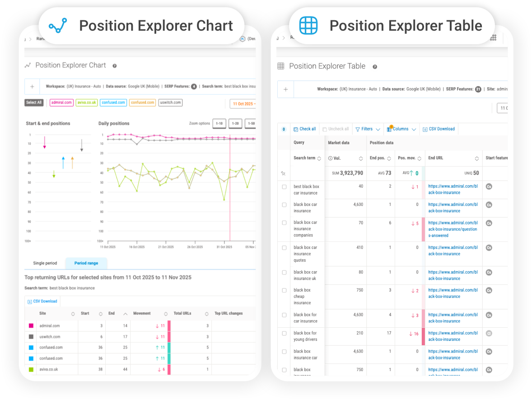Image resolution: width=532 pixels, height=400 pixels.
Task: Open the apps grid icon at table's top right
Action: pos(493,38)
